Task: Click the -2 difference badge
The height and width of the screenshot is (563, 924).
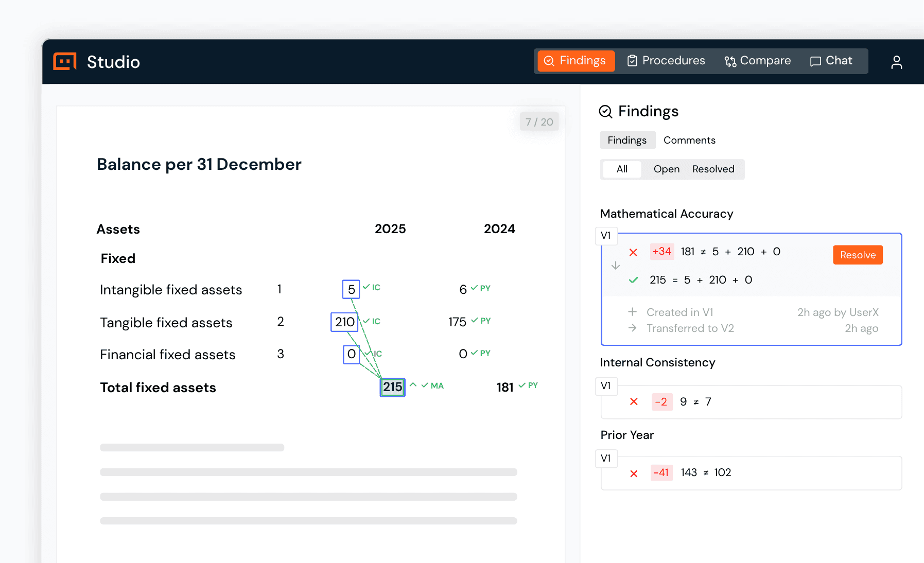Action: pyautogui.click(x=661, y=401)
